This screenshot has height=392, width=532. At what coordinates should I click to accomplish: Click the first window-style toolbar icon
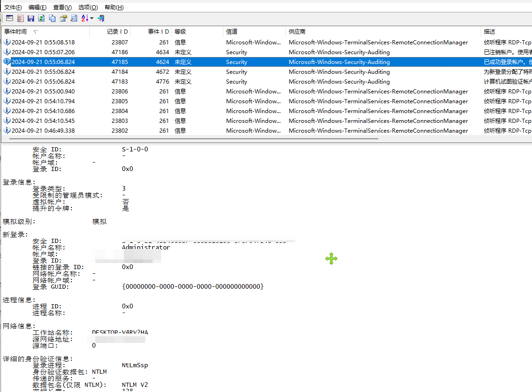pos(9,18)
